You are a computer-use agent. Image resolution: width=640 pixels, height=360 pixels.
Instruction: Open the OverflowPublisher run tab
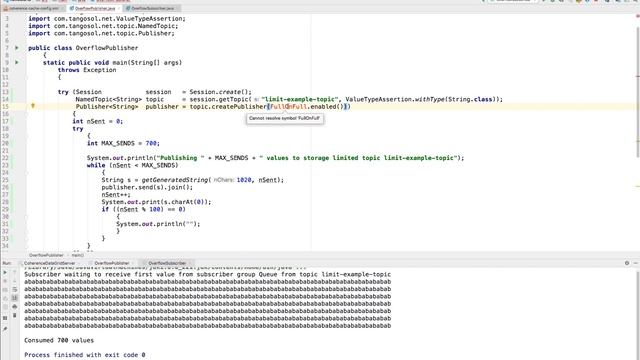coord(112,263)
